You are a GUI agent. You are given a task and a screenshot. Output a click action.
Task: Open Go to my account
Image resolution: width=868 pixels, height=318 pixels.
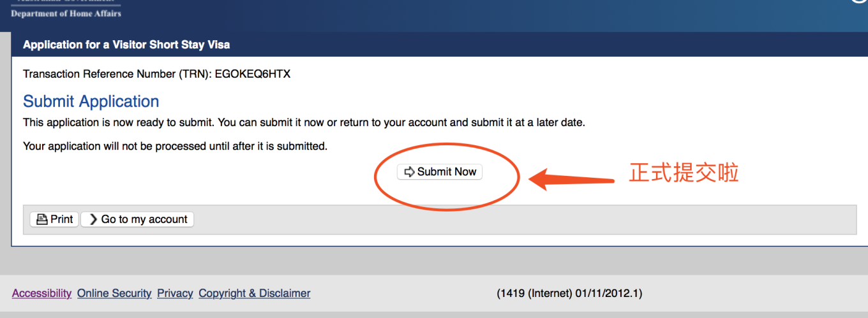pos(137,219)
